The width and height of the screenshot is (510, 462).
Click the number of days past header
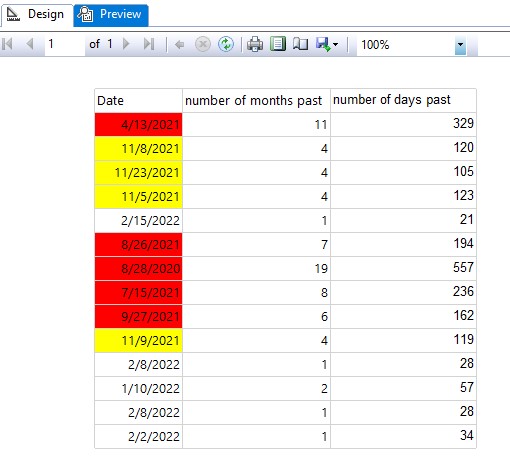click(x=403, y=100)
